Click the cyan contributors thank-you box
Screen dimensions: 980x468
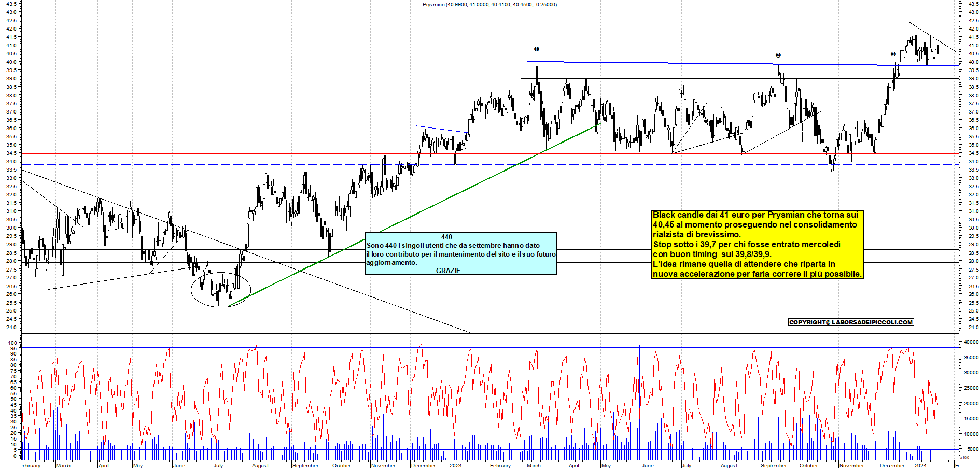point(461,253)
